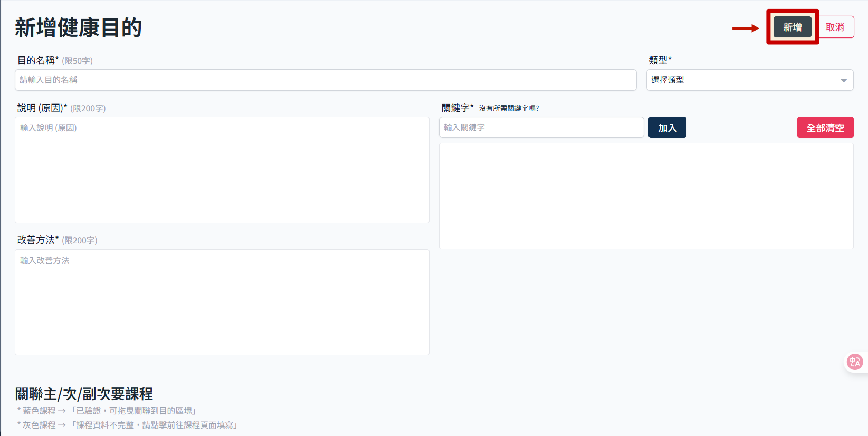Click the 加入 keyword button

667,127
